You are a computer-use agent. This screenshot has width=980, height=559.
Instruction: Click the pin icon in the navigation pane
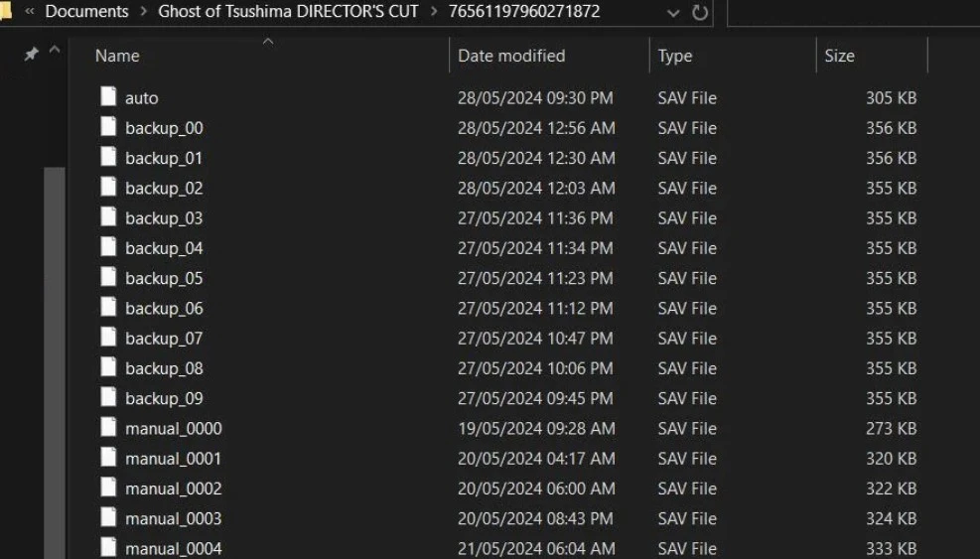pyautogui.click(x=31, y=55)
